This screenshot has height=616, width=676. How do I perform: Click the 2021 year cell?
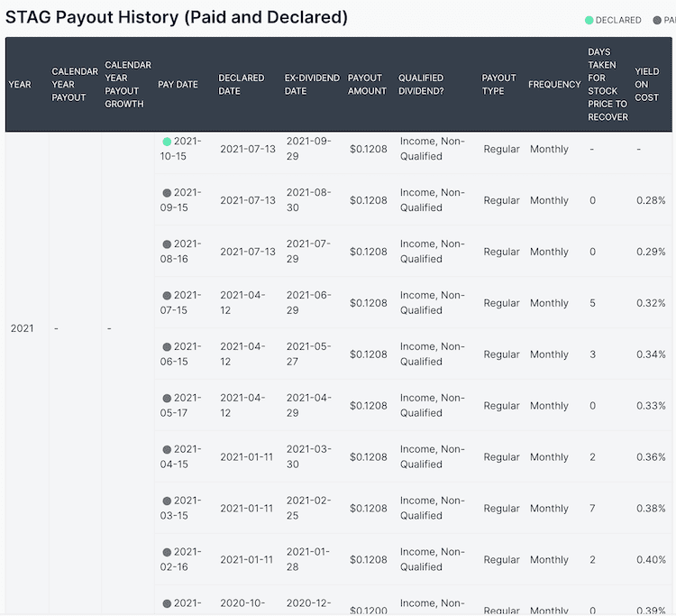22,328
